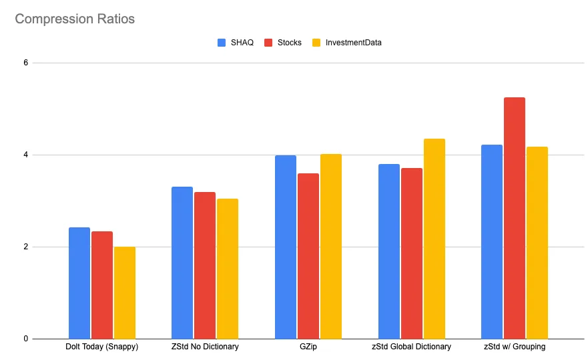Click the GZip axis label
Screen dimensions: 588x364
(308, 347)
